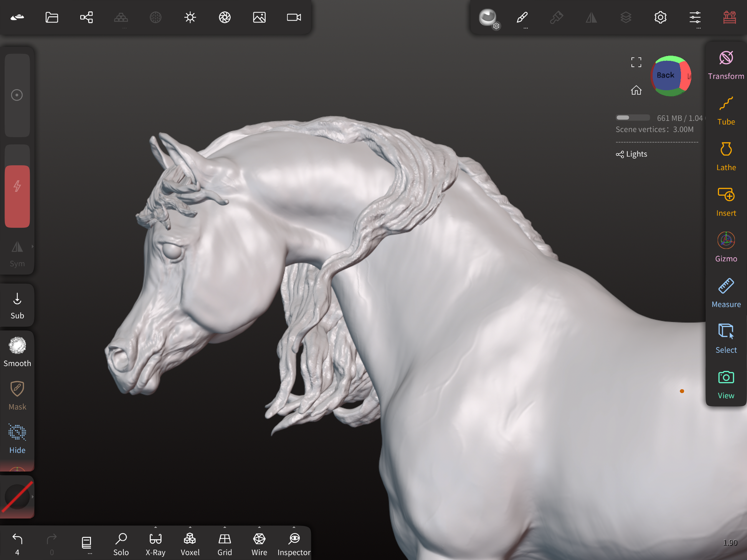Open the camera settings menu
The height and width of the screenshot is (560, 747).
pos(294,17)
